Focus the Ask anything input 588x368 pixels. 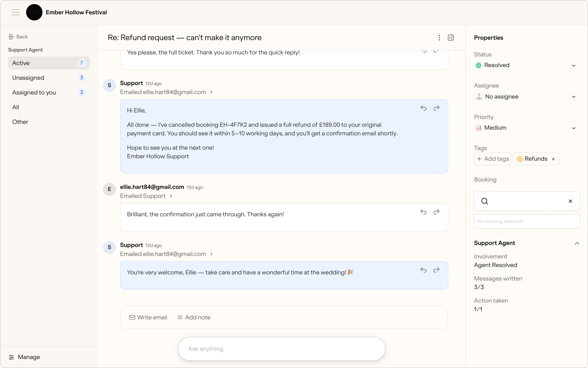(x=282, y=349)
